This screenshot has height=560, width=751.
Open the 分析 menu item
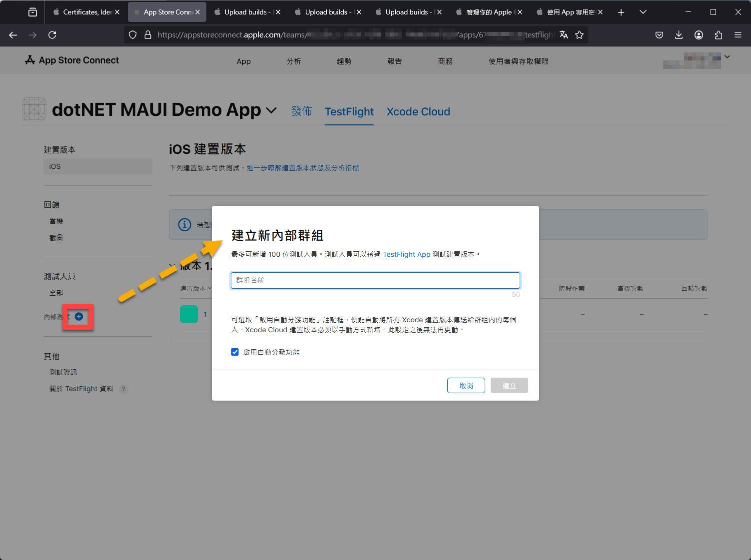click(x=294, y=61)
